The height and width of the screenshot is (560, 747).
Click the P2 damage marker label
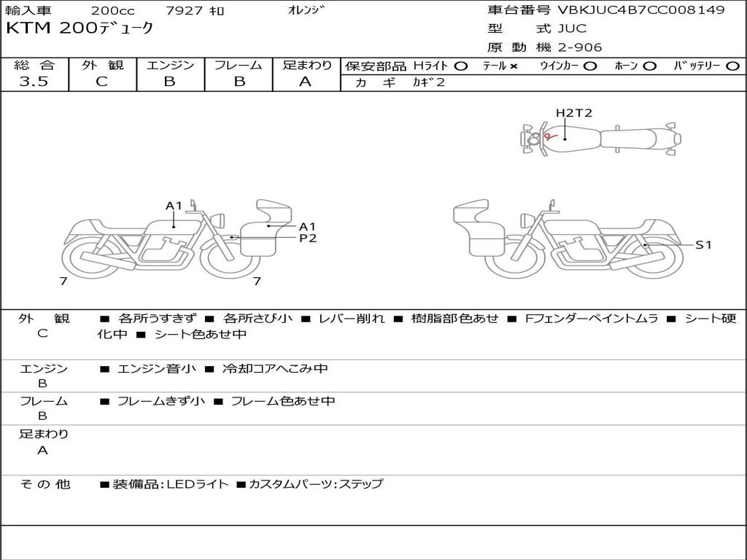click(x=307, y=238)
